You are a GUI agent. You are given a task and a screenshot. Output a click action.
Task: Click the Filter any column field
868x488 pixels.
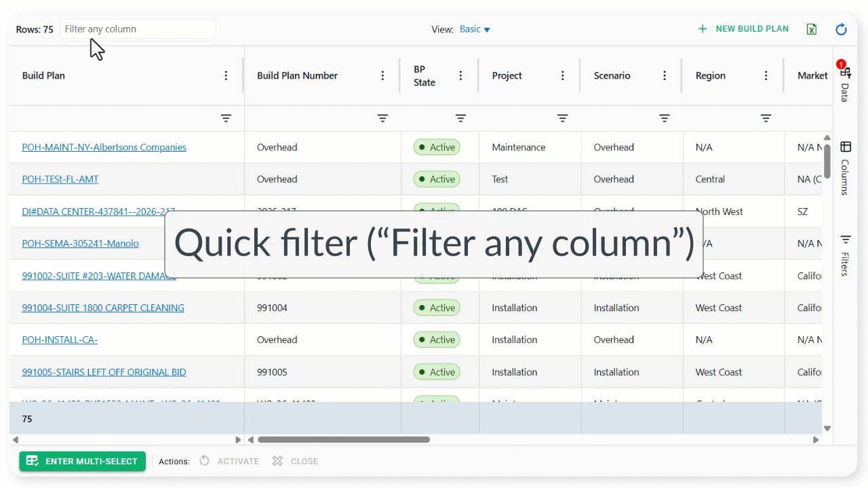[138, 29]
